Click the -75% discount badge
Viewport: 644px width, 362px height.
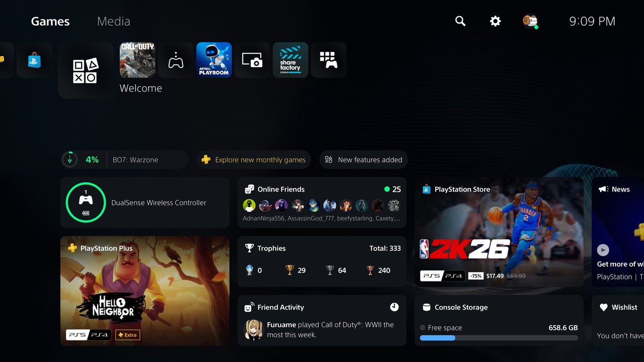click(475, 276)
